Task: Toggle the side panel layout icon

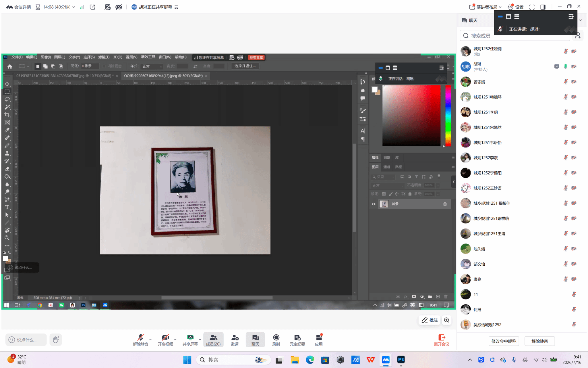Action: pos(543,7)
